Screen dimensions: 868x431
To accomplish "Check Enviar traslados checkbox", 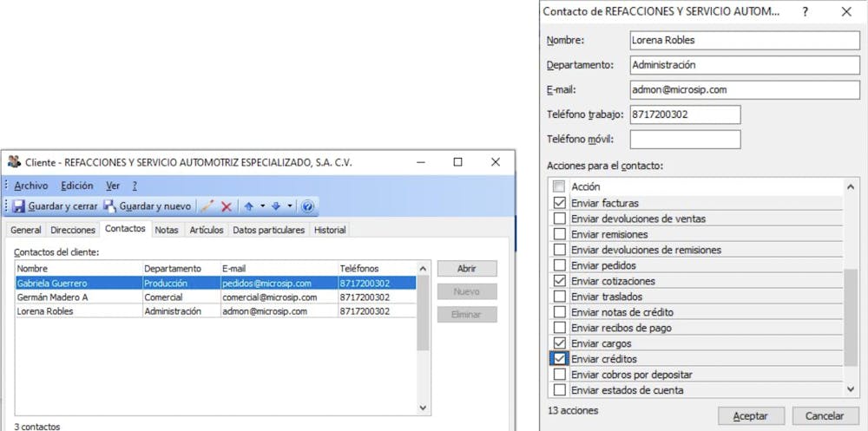I will (x=559, y=297).
